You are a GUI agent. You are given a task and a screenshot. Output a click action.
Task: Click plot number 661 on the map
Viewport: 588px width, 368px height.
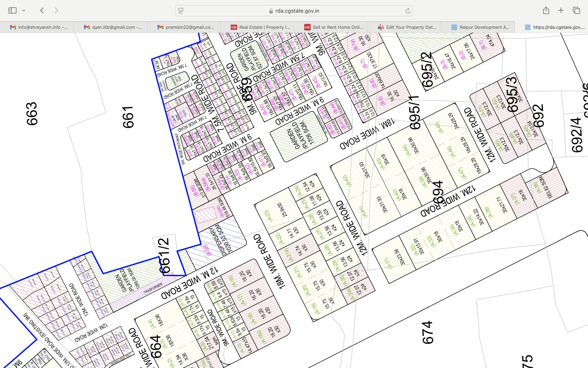(x=128, y=117)
